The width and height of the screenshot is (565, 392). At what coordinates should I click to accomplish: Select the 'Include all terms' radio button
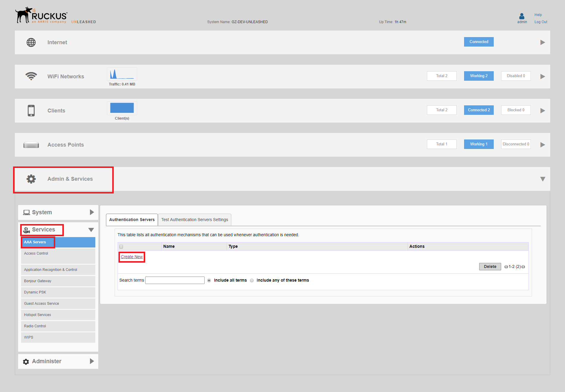209,280
